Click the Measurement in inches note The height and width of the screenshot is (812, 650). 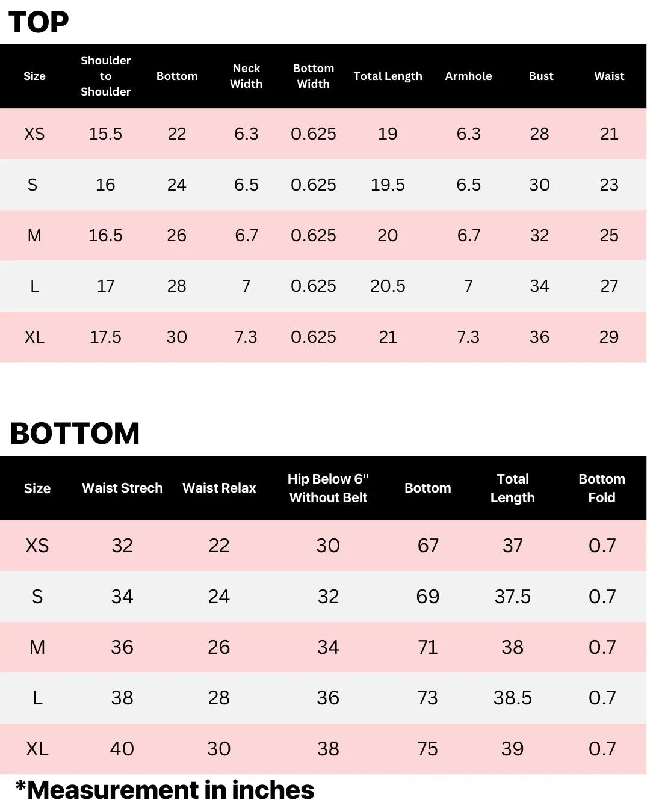[165, 790]
